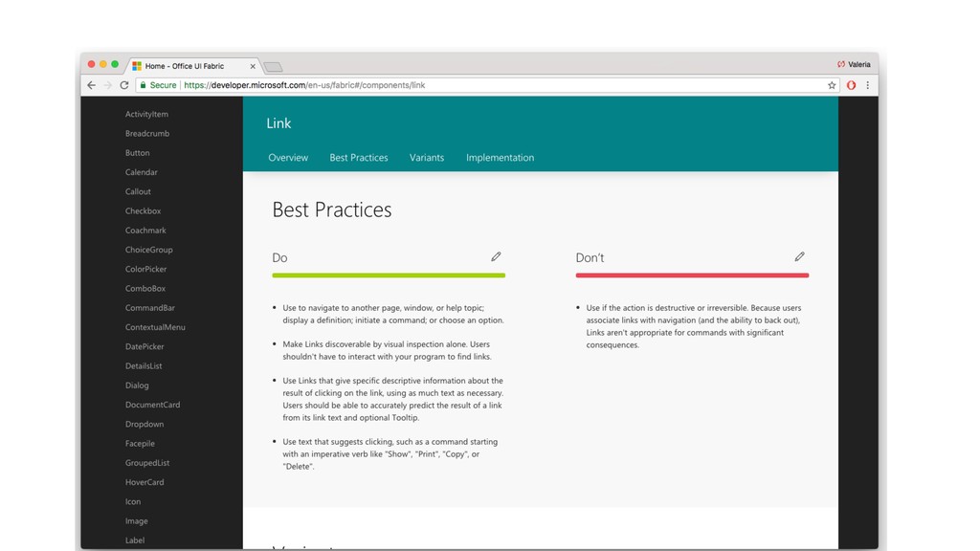Close the Home - Office UI Fabric tab

click(253, 66)
